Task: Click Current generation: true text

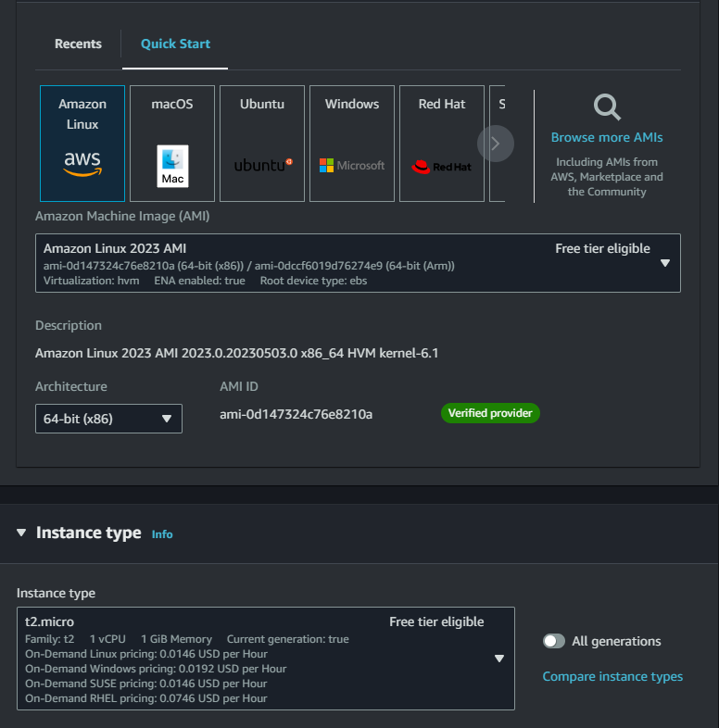Action: [x=288, y=639]
